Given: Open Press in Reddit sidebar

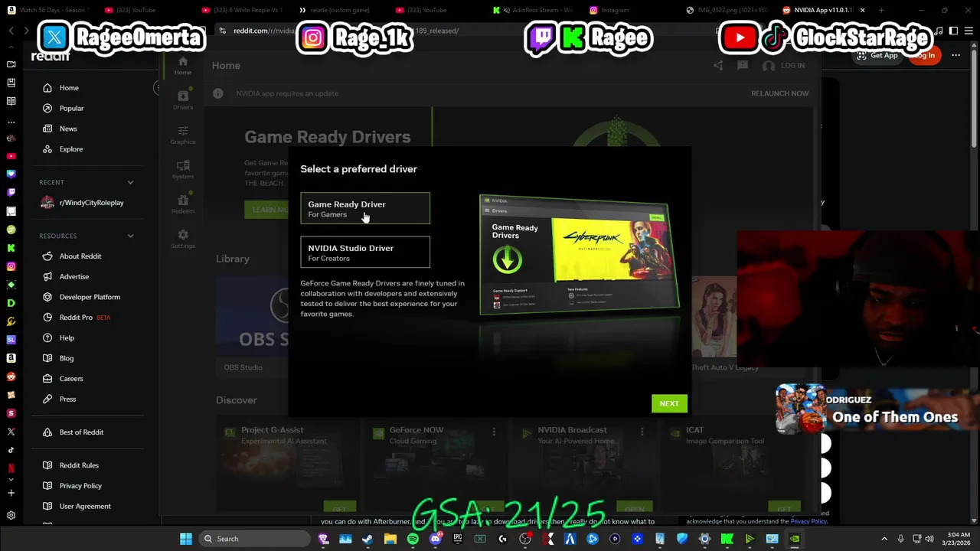Looking at the screenshot, I should click(67, 399).
